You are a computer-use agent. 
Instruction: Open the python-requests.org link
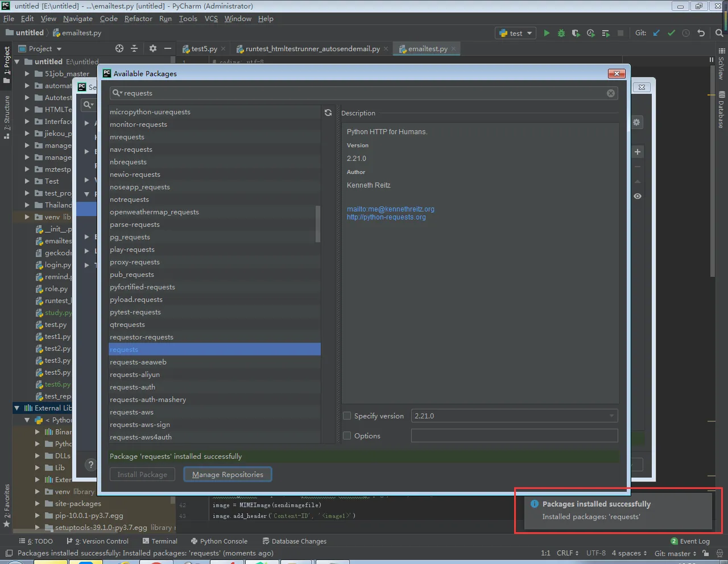(386, 217)
